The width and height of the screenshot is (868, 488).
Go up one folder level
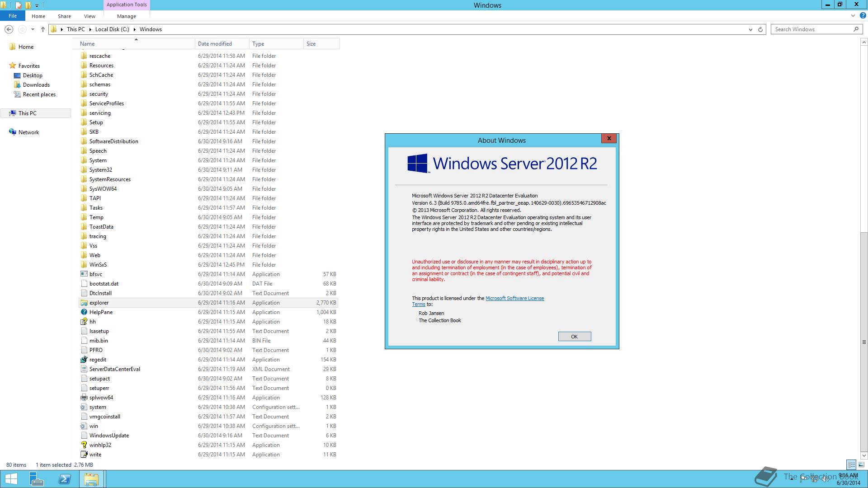click(42, 29)
